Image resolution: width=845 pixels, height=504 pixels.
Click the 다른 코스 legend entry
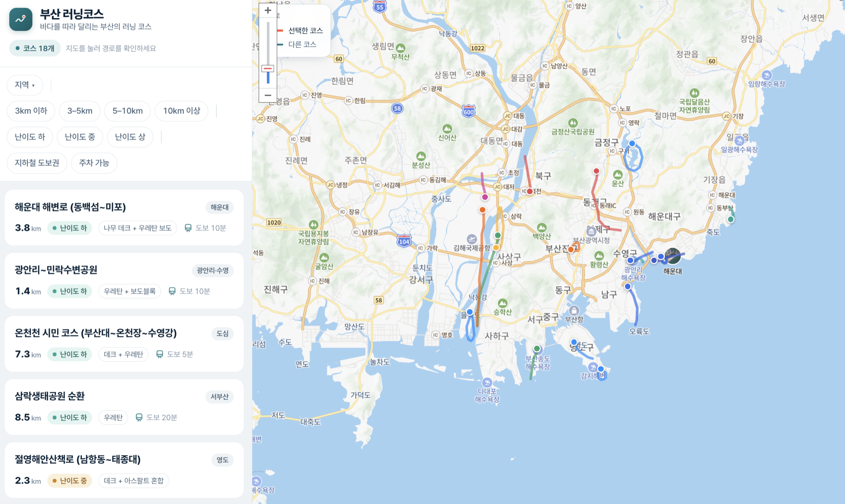(x=297, y=44)
